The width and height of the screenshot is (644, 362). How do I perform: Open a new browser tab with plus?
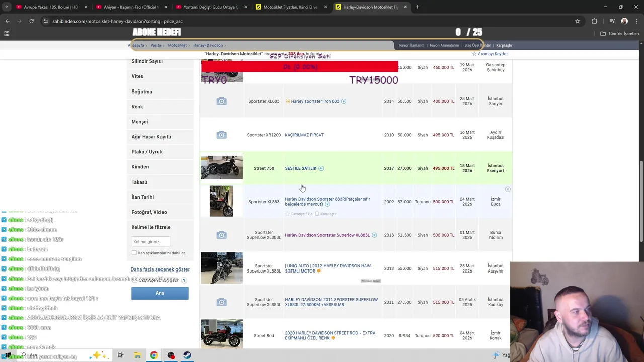point(417,7)
